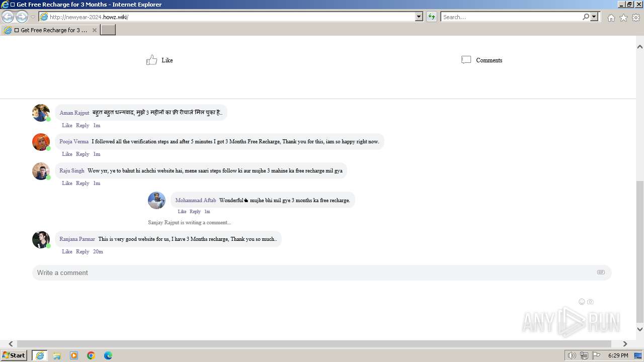The width and height of the screenshot is (644, 362).
Task: Open Favorites star icon
Action: (623, 18)
